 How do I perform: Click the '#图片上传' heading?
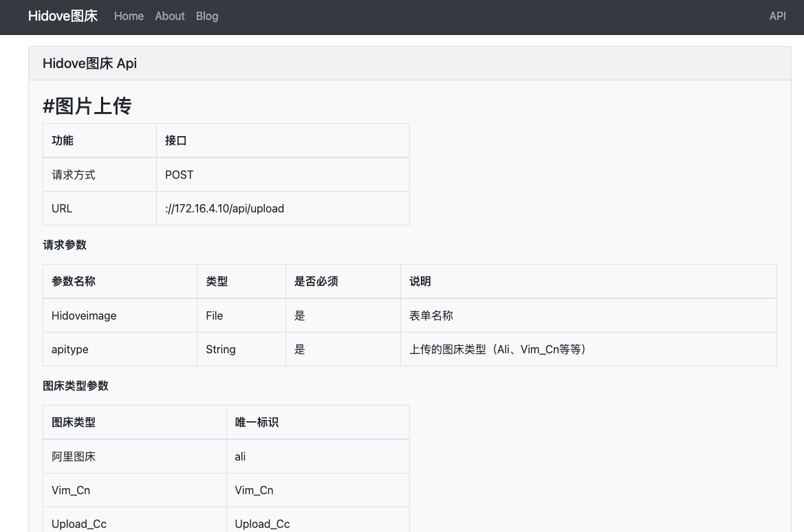coord(87,106)
